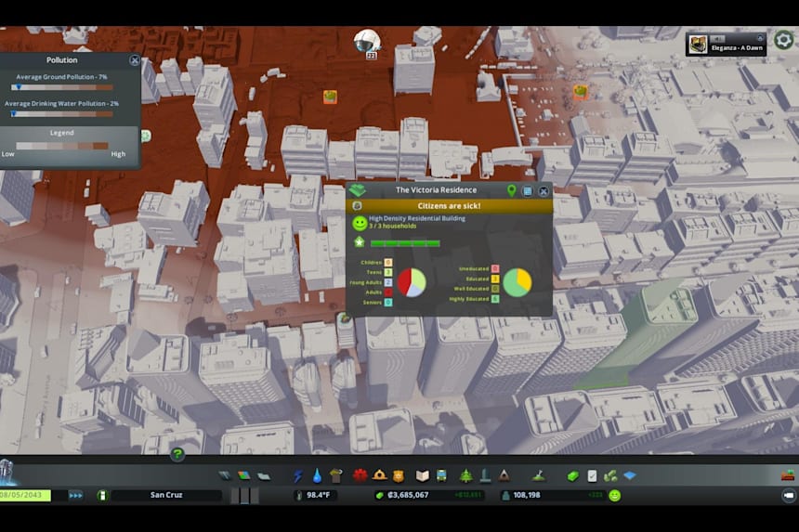Open the Healthcare red cross menu
The image size is (799, 532).
pyautogui.click(x=360, y=475)
